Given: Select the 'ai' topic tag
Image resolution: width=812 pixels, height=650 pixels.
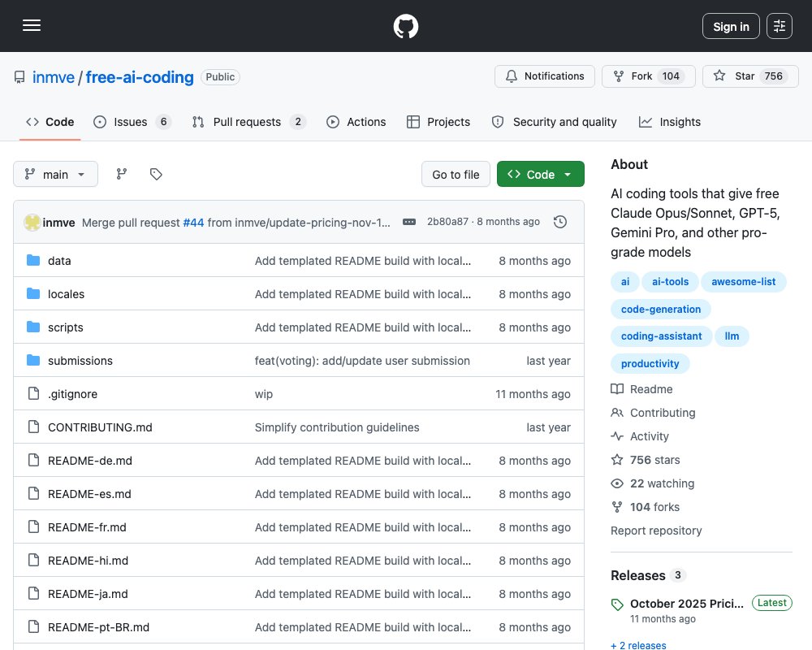Looking at the screenshot, I should [x=625, y=281].
